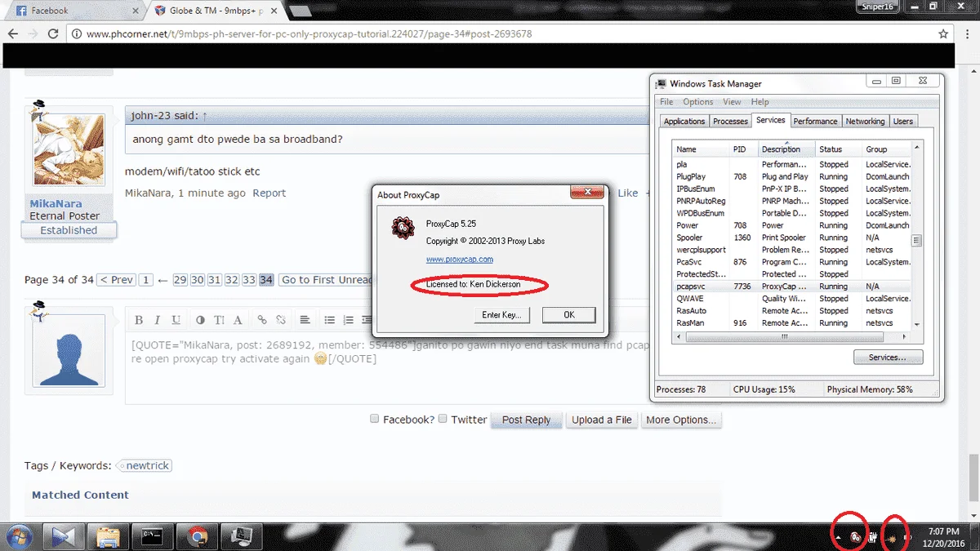
Task: Go to page 33 of thread
Action: coord(249,280)
